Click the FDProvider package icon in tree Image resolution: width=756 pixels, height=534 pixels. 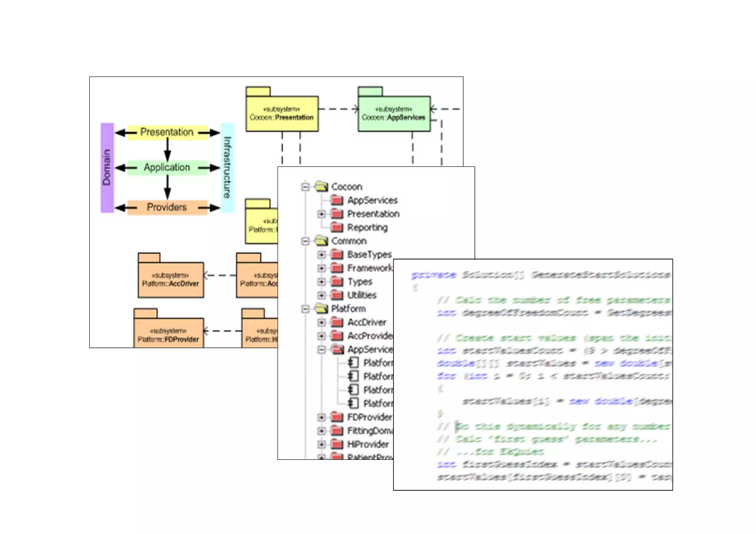[x=337, y=417]
